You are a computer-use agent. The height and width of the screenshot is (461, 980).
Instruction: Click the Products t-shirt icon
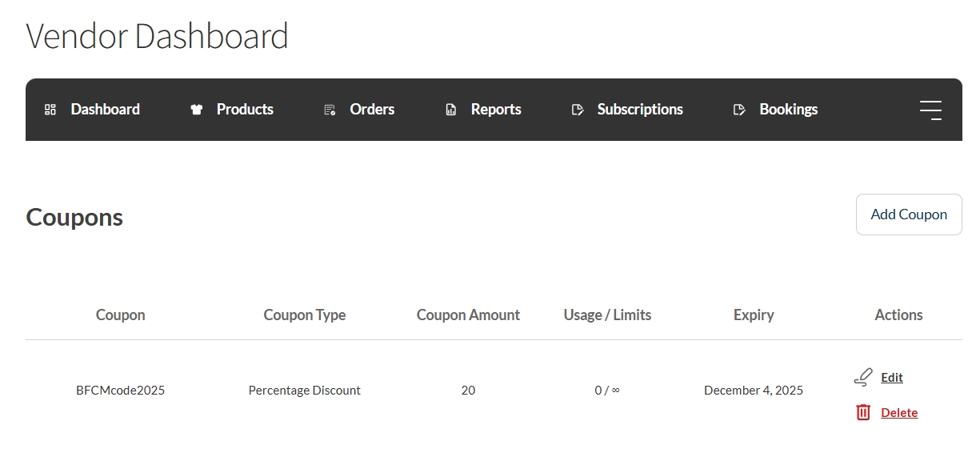click(x=197, y=110)
